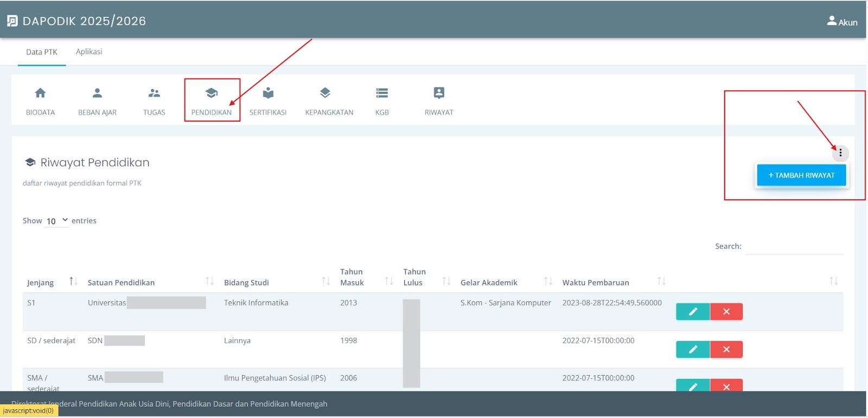Edit the S1 Teknik Informatika row
This screenshot has width=868, height=418.
(693, 312)
